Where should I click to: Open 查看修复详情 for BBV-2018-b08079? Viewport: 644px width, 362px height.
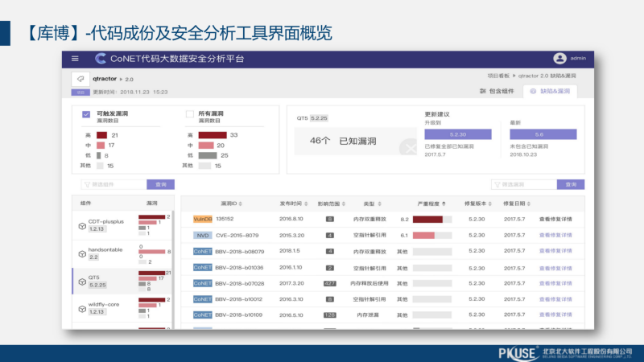(555, 251)
